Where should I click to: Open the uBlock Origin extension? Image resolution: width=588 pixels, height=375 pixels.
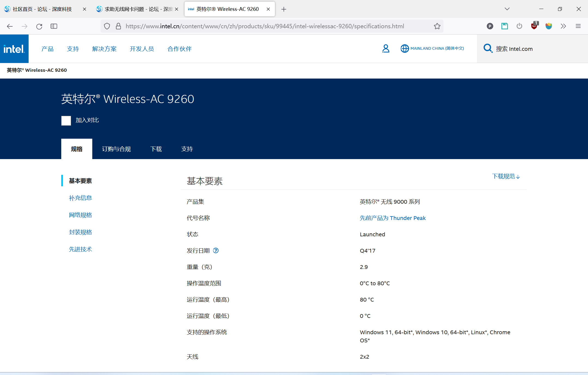(534, 26)
